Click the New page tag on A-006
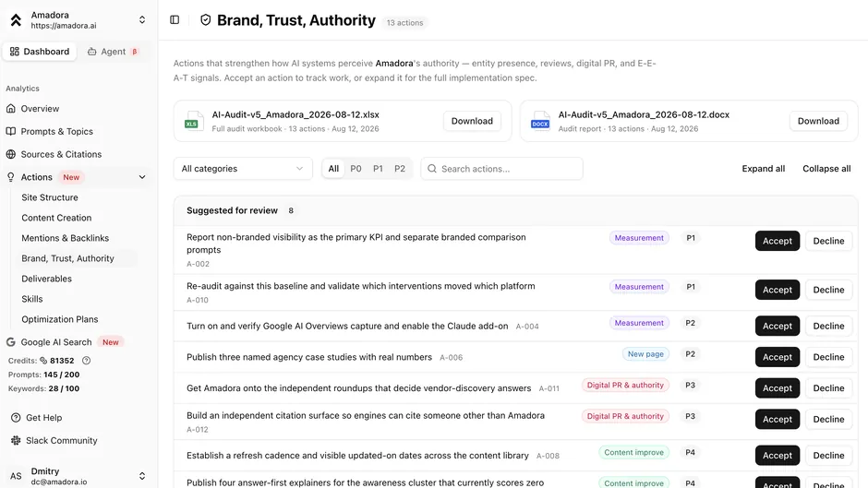This screenshot has width=868, height=488. pos(645,354)
